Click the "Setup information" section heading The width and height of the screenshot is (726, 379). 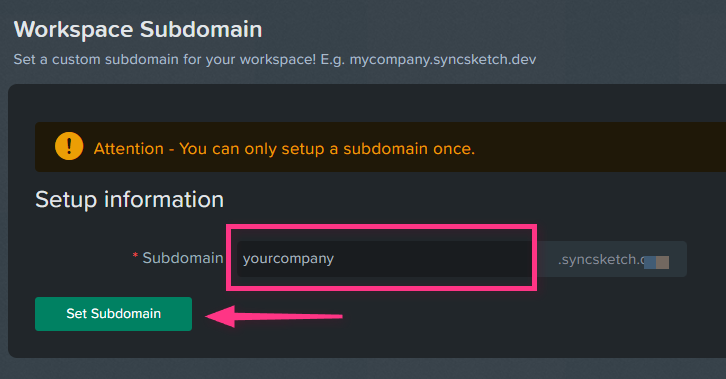130,199
